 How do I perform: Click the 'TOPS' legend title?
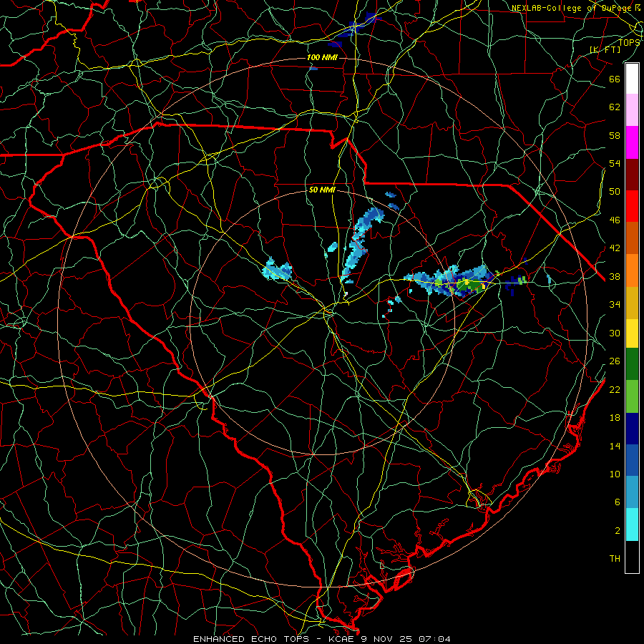pos(629,42)
